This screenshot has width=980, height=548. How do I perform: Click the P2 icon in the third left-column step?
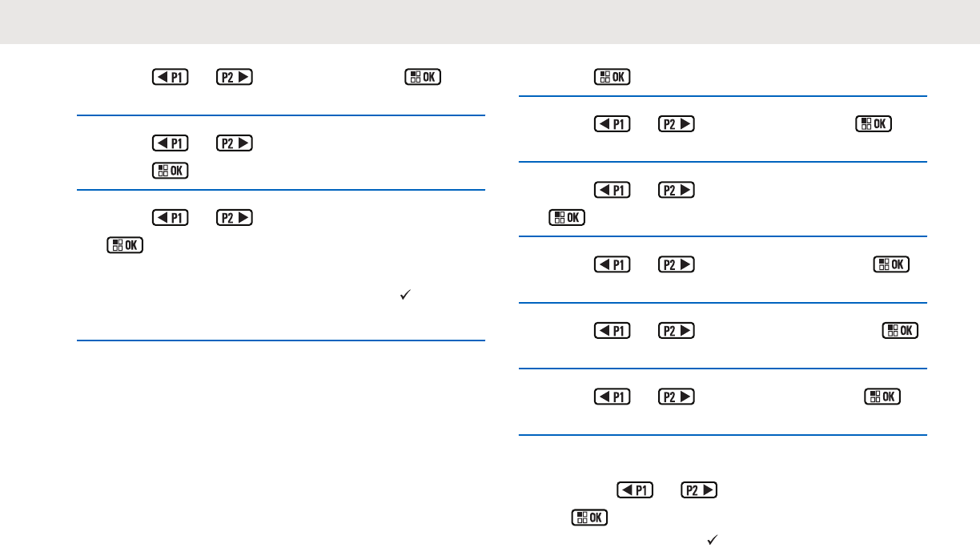tap(234, 218)
